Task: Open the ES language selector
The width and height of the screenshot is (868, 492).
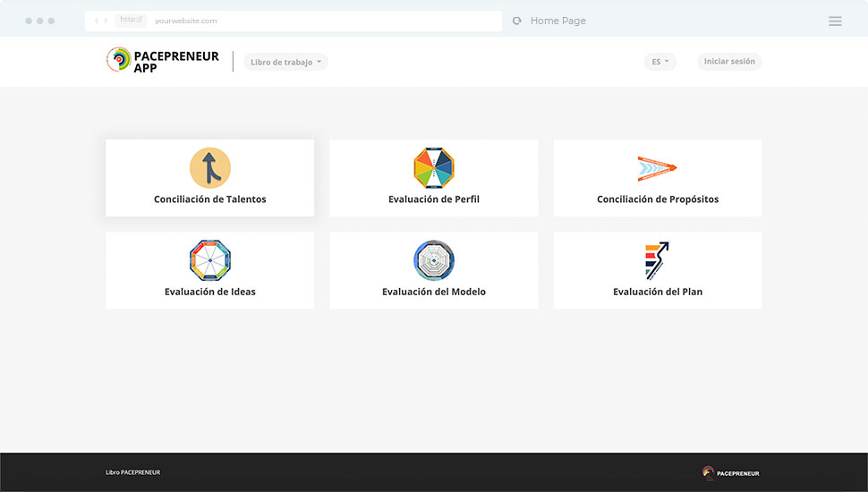Action: (x=660, y=62)
